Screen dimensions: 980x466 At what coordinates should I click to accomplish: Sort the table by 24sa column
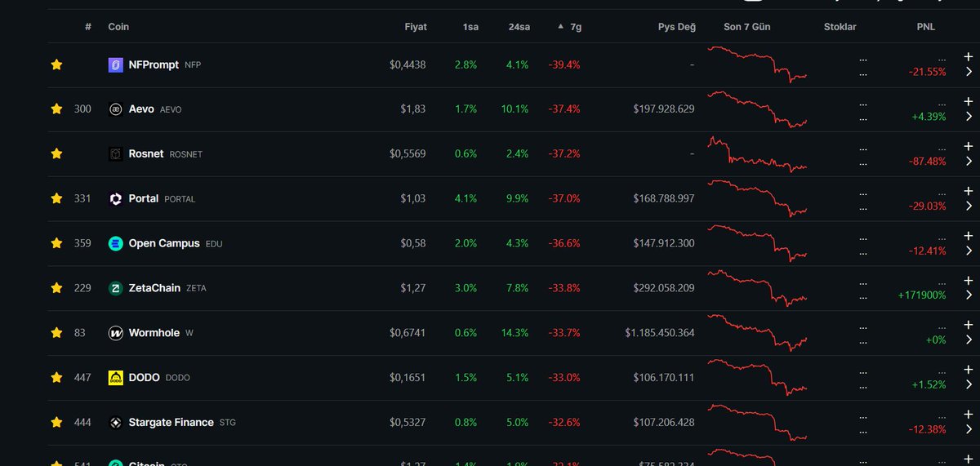[519, 27]
